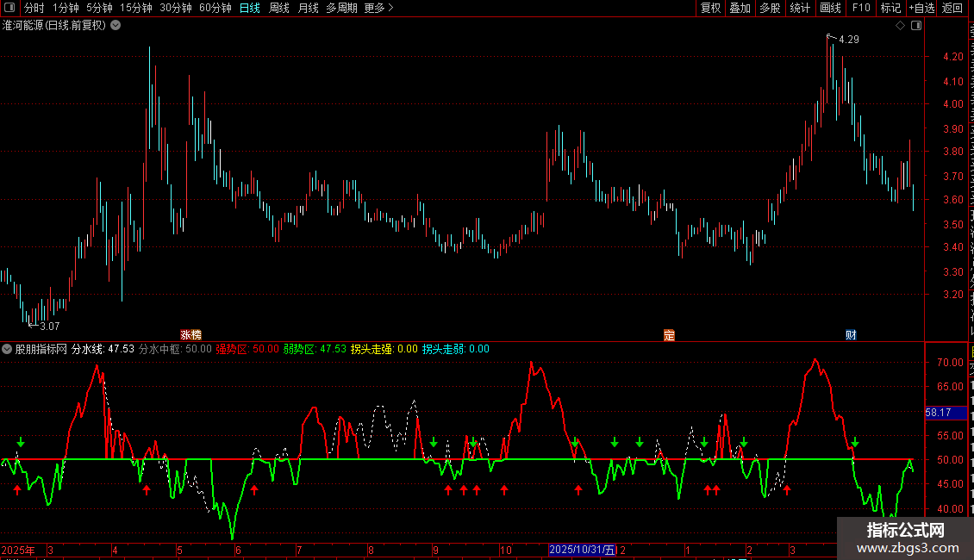Open the F10 company info button
Image resolution: width=974 pixels, height=560 pixels.
[861, 8]
